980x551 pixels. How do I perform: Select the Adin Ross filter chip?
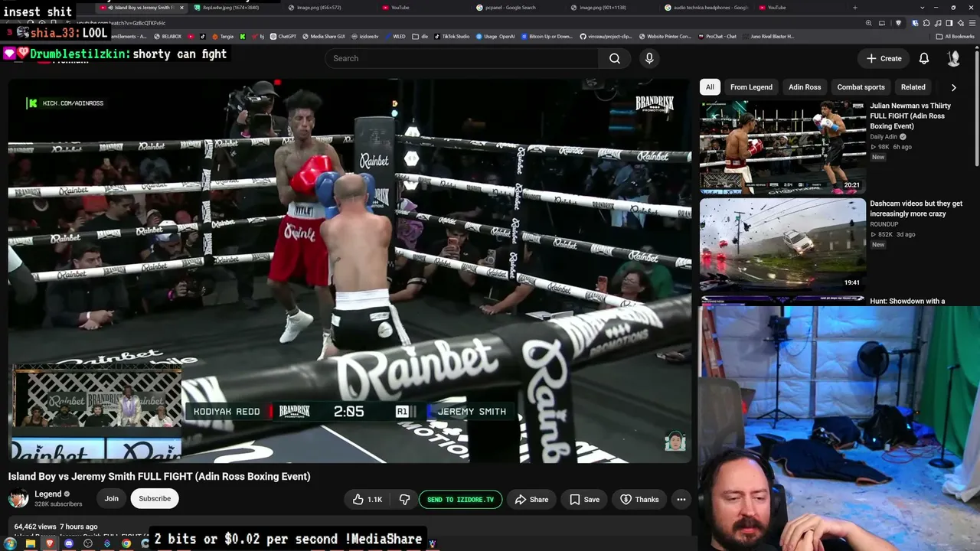pyautogui.click(x=805, y=87)
